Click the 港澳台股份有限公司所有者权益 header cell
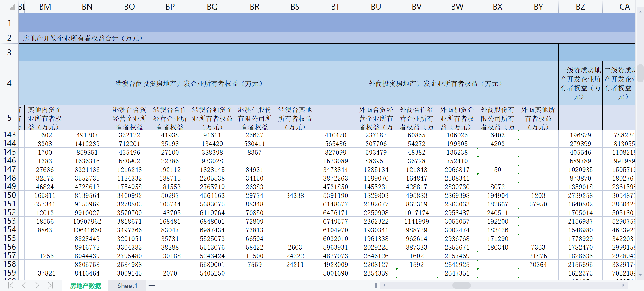Image resolution: width=644 pixels, height=291 pixels. point(255,118)
